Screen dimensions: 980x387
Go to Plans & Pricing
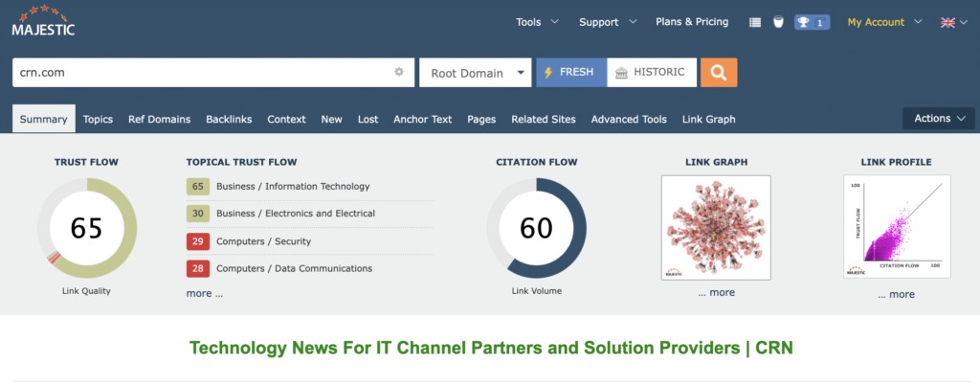point(692,22)
